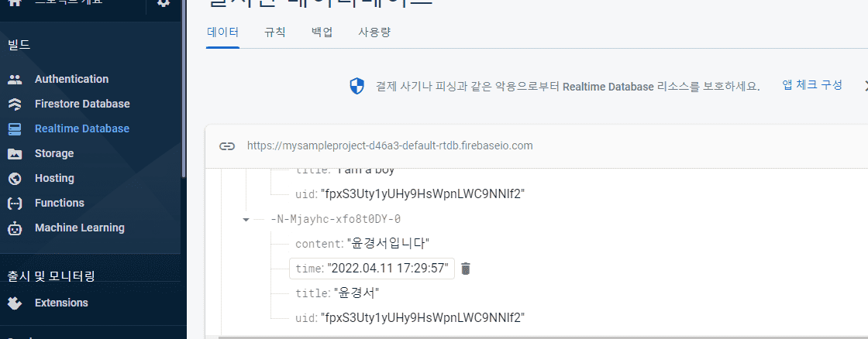Click the title value 윤경서

pos(356,293)
